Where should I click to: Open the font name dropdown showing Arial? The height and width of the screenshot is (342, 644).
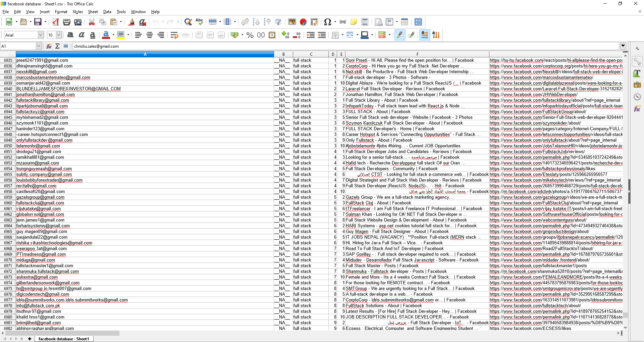tap(41, 35)
